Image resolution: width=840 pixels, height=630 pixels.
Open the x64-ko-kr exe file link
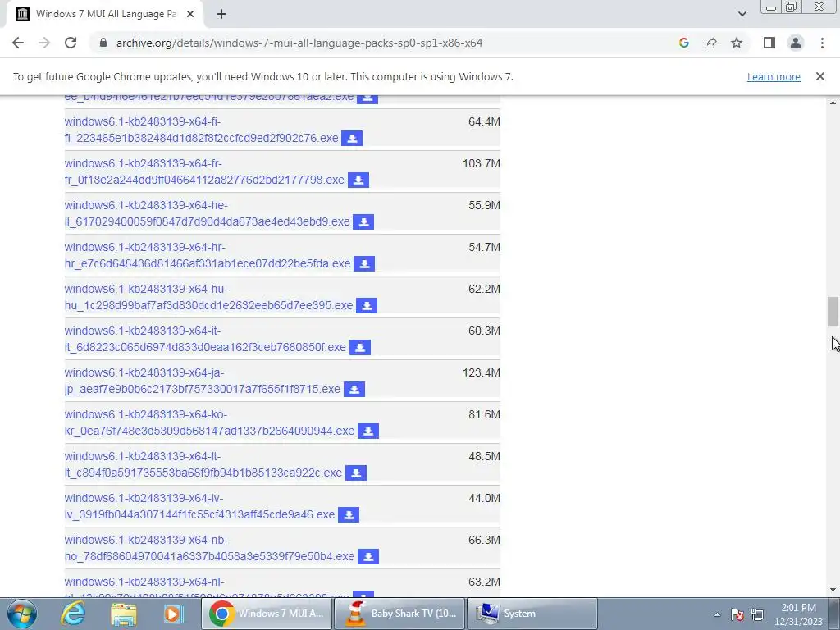(209, 422)
